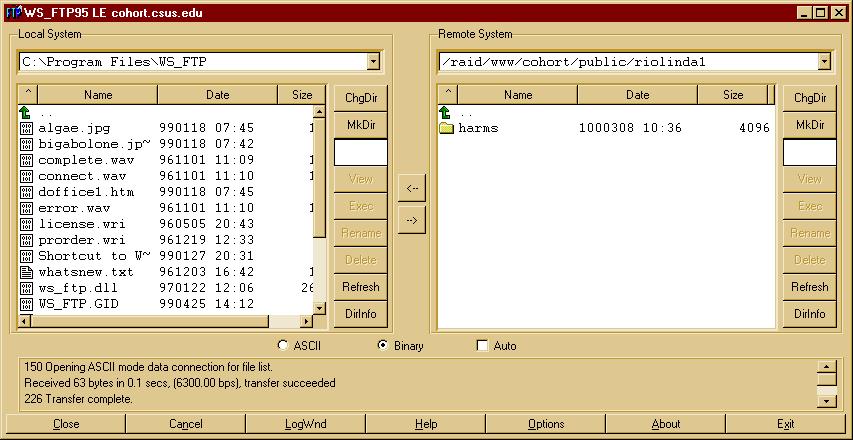Viewport: 853px width, 440px height.
Task: Click the prorder.wri file icon
Action: (x=26, y=240)
